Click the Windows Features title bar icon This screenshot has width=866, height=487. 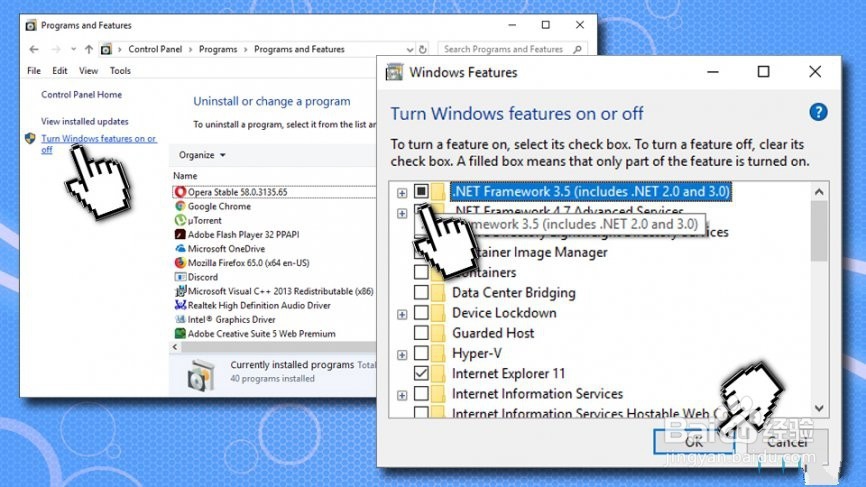coord(394,72)
